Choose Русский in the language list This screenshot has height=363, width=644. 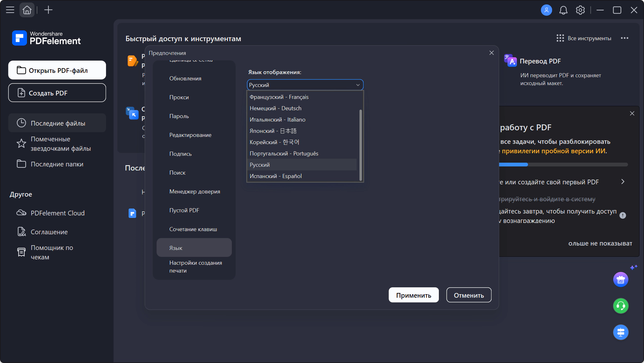point(302,165)
